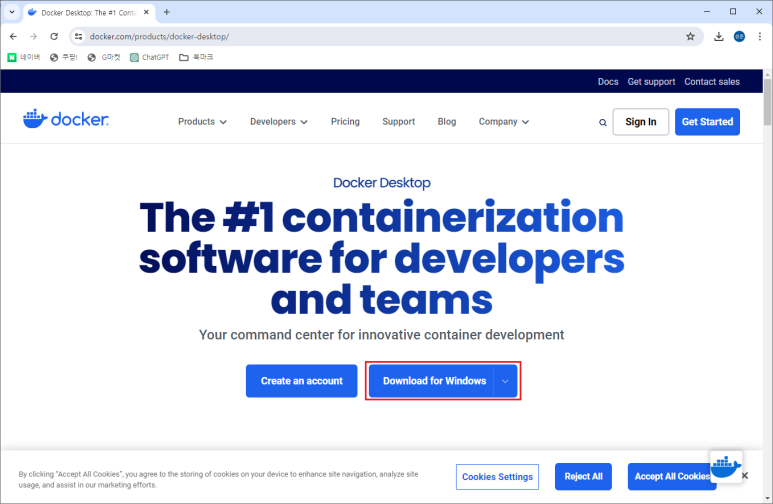Bookmark this page with the star icon
This screenshot has width=773, height=504.
690,36
